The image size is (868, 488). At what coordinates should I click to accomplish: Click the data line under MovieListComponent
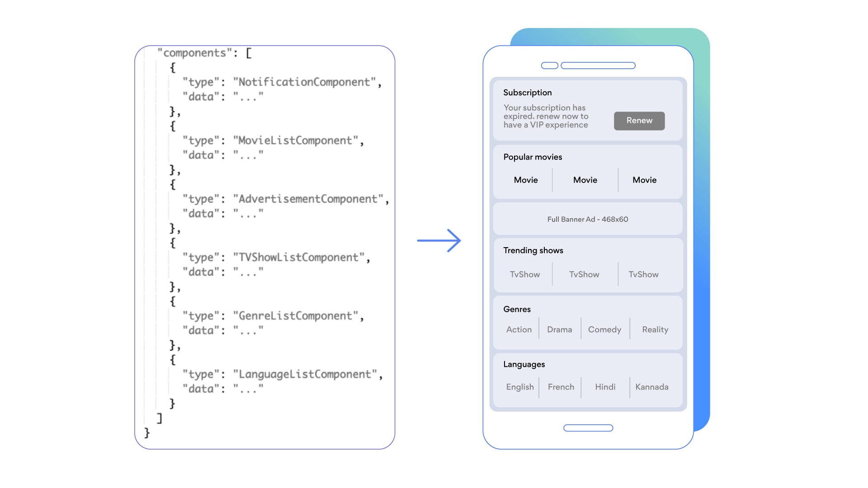click(x=223, y=155)
